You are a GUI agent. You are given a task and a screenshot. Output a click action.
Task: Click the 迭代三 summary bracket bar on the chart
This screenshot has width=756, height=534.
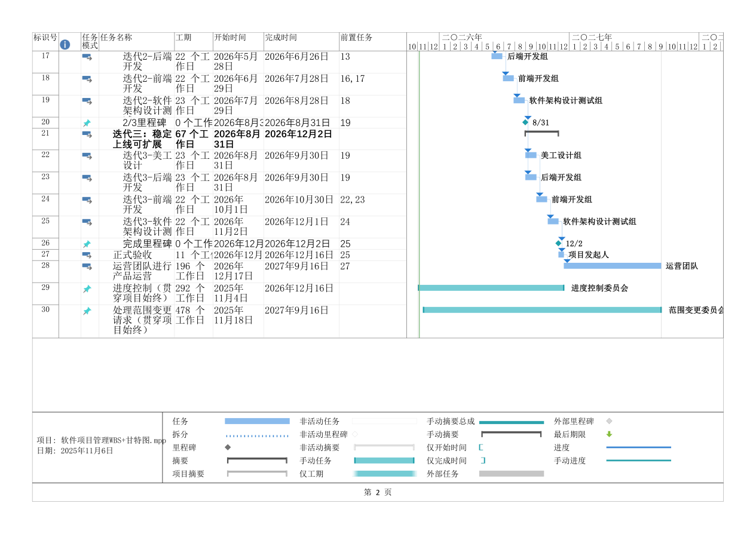[x=541, y=133]
